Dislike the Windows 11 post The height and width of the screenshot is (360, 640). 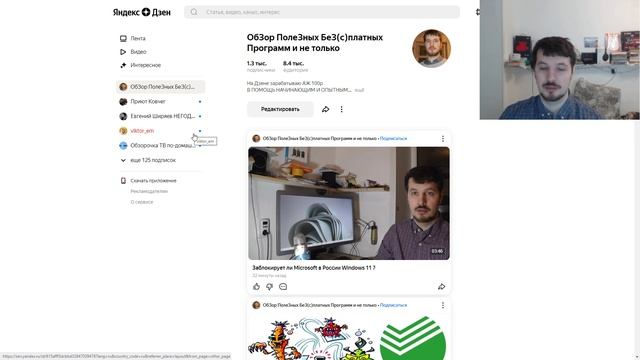[269, 287]
